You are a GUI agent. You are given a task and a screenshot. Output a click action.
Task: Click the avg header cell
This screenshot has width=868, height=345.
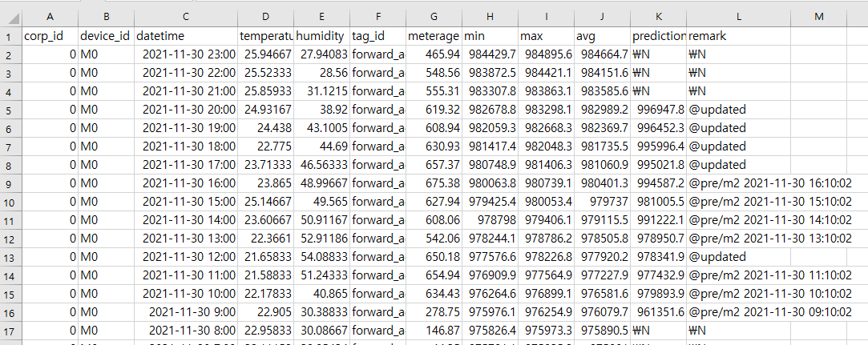(x=602, y=36)
